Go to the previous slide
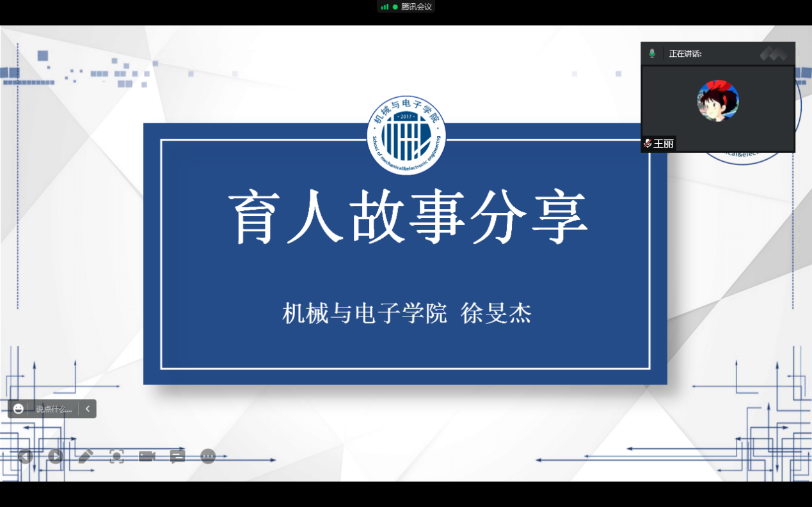This screenshot has height=507, width=812. coord(26,456)
